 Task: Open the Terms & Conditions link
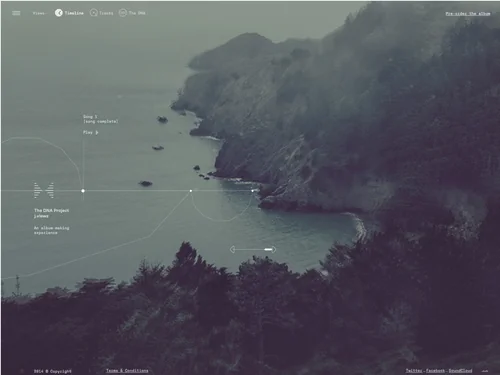point(127,371)
